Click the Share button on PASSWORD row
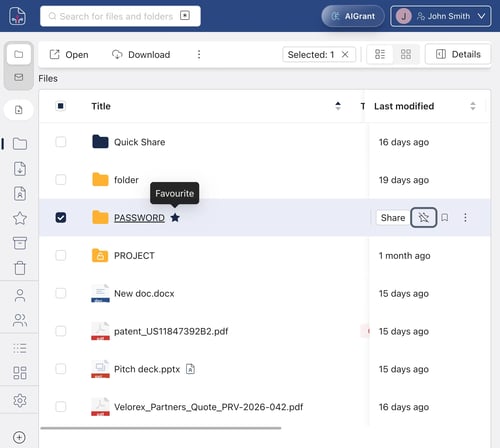Screen dimensions: 500x448 (x=393, y=218)
